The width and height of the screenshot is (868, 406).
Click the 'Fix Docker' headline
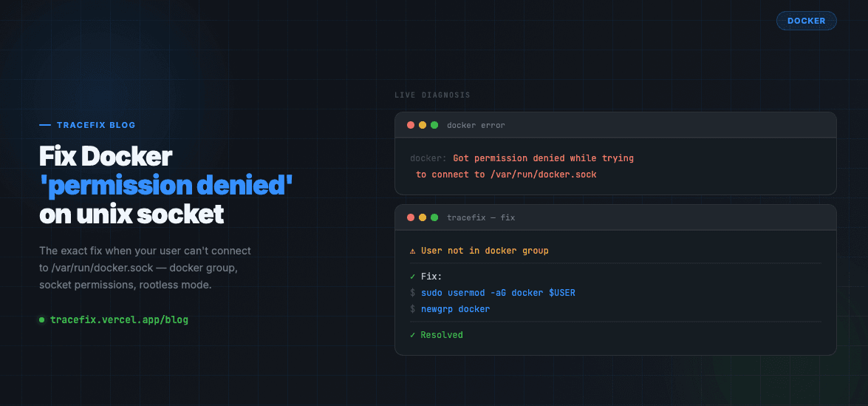[x=106, y=157]
